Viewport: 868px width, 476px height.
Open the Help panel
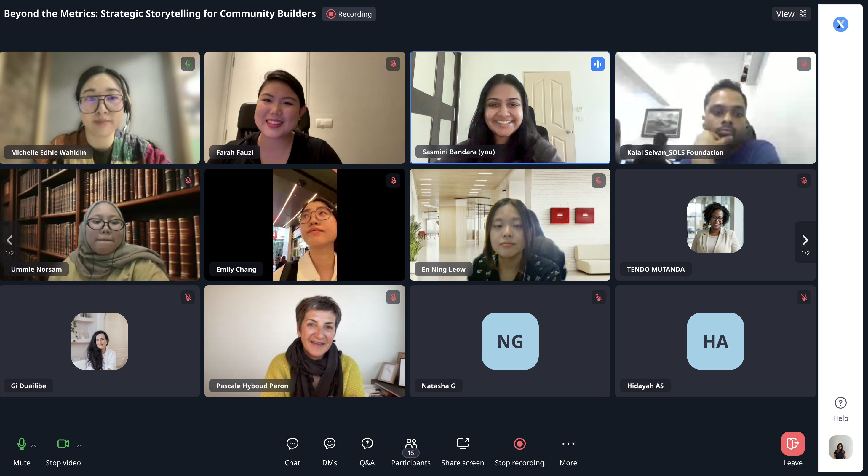840,409
